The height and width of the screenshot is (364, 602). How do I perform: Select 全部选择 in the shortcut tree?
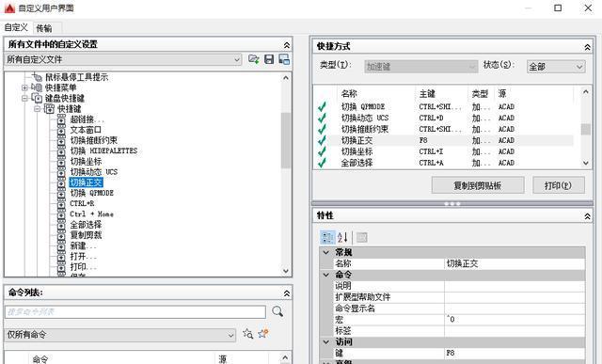86,224
